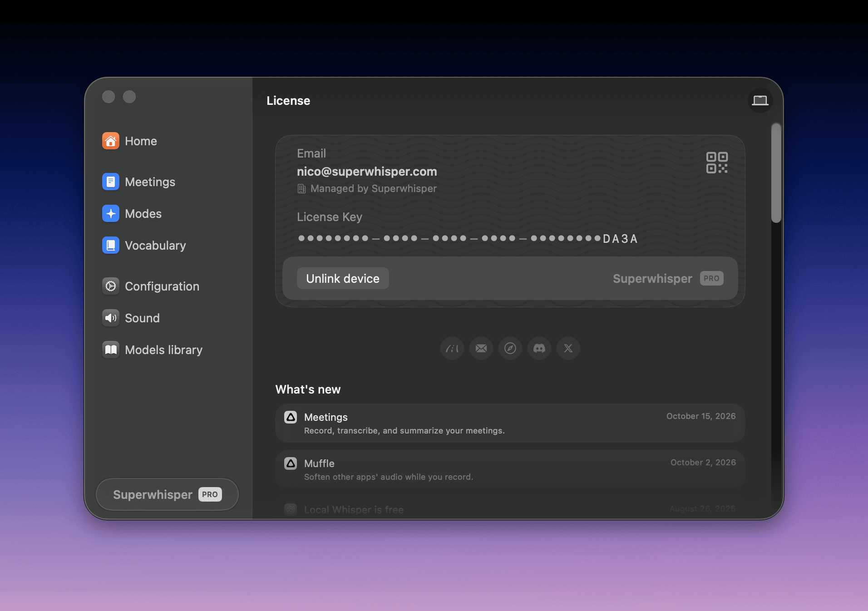
Task: Switch to the Modes section
Action: pos(143,214)
